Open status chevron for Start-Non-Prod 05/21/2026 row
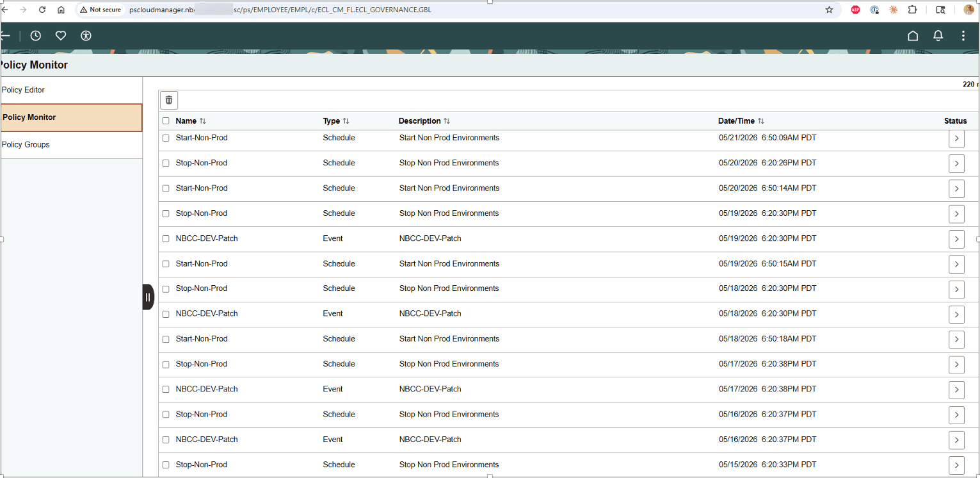Screen dimensions: 980x478 click(x=956, y=138)
